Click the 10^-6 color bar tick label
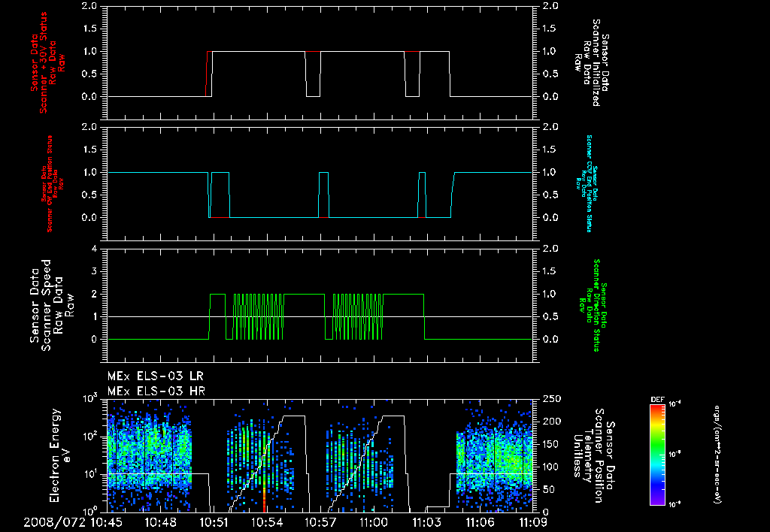 675,504
